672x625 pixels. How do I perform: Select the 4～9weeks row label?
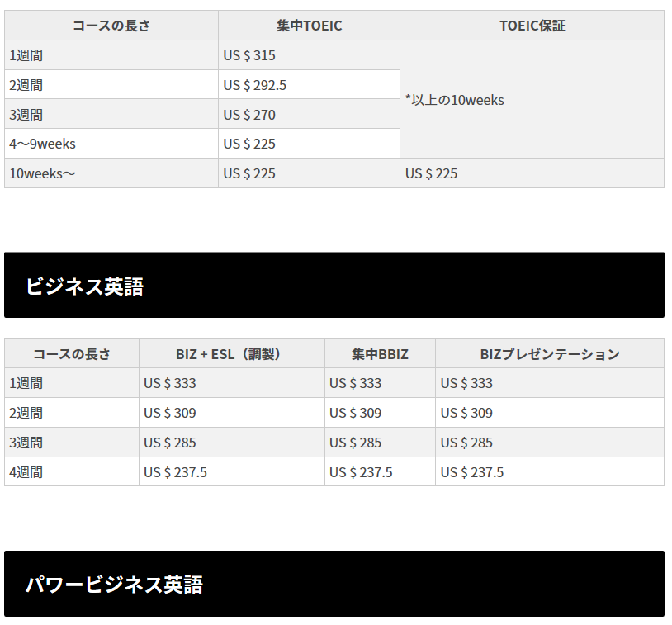pyautogui.click(x=42, y=144)
